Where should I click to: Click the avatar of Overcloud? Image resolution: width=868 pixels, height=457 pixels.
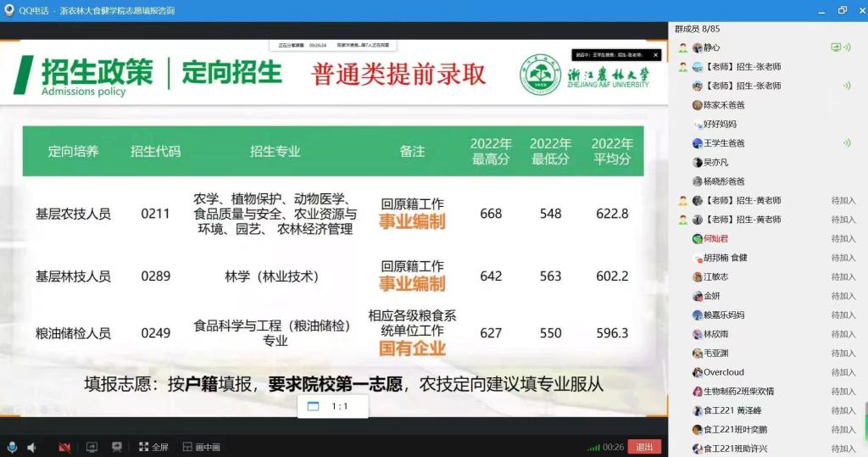point(698,372)
